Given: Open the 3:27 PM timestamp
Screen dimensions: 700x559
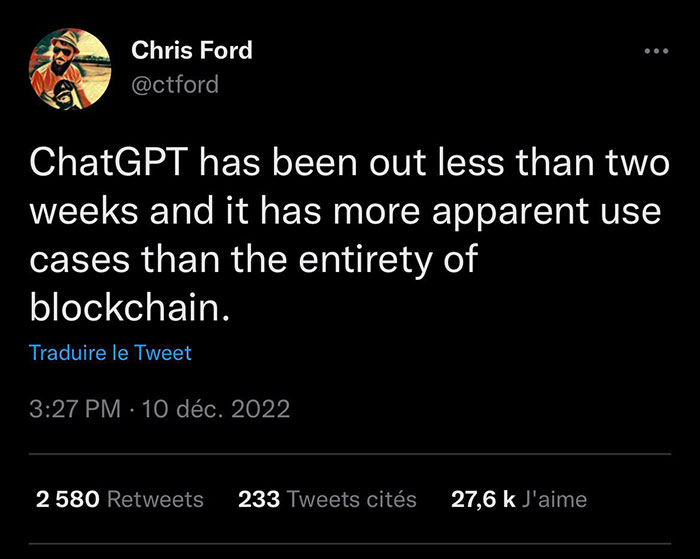Looking at the screenshot, I should click(70, 409).
